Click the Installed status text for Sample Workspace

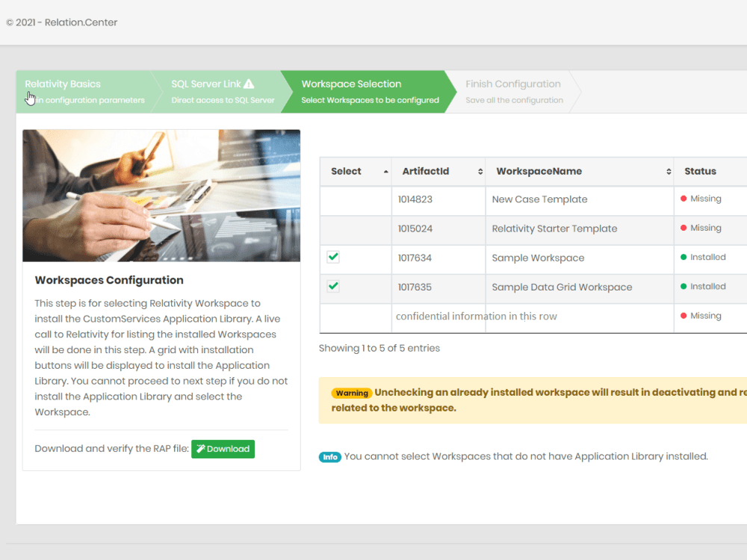pos(708,257)
